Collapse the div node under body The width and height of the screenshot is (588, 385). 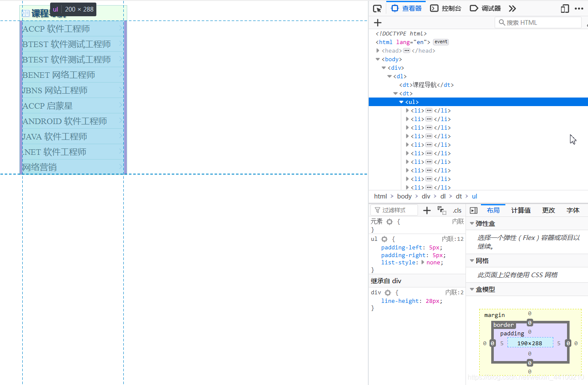point(384,68)
